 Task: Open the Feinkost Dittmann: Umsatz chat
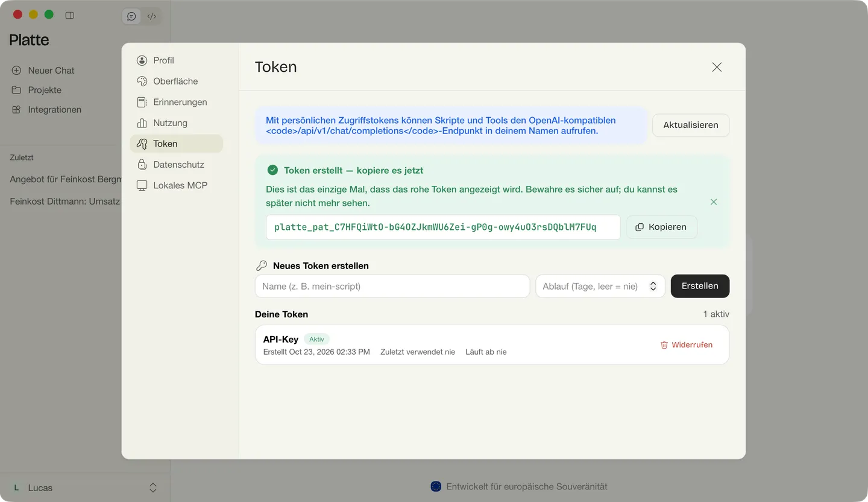coord(65,202)
